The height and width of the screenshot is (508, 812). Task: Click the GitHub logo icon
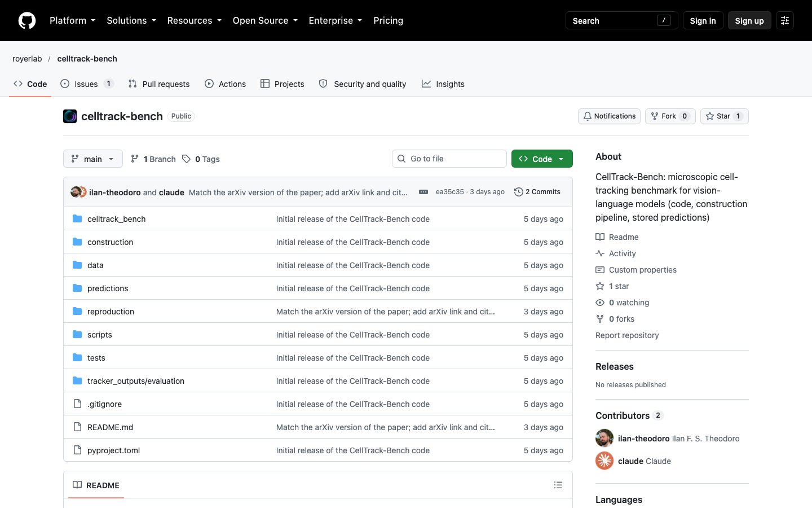click(x=27, y=20)
